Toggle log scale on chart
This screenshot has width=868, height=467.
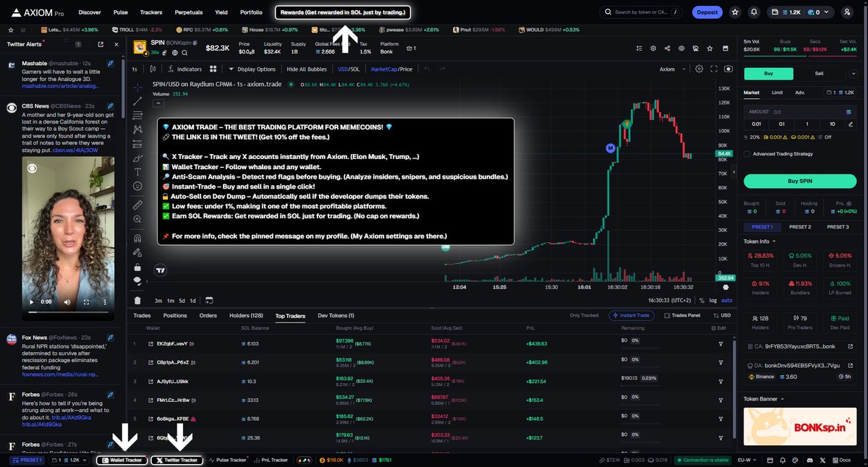[x=713, y=300]
